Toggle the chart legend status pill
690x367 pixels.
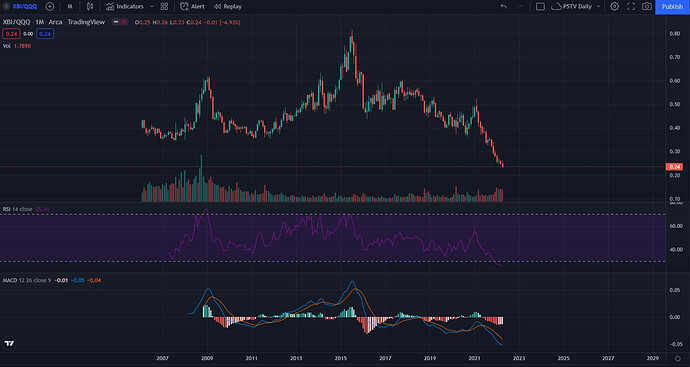119,22
